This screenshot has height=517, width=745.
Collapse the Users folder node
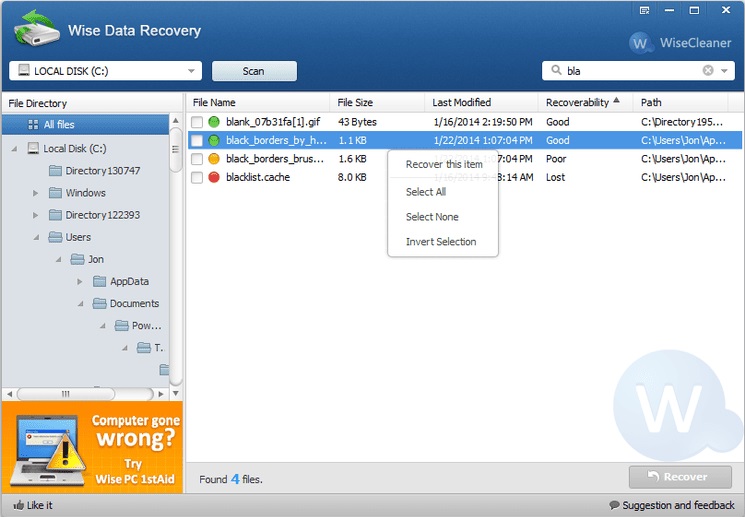point(35,237)
